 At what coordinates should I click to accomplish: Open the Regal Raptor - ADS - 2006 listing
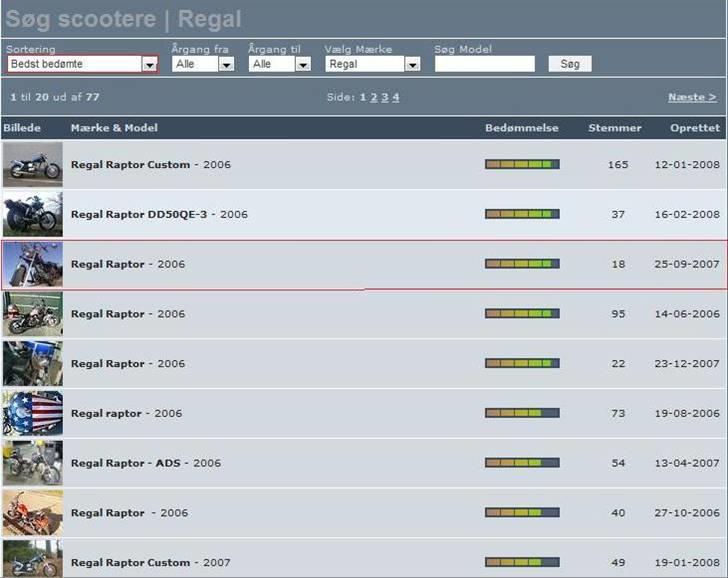pos(146,463)
